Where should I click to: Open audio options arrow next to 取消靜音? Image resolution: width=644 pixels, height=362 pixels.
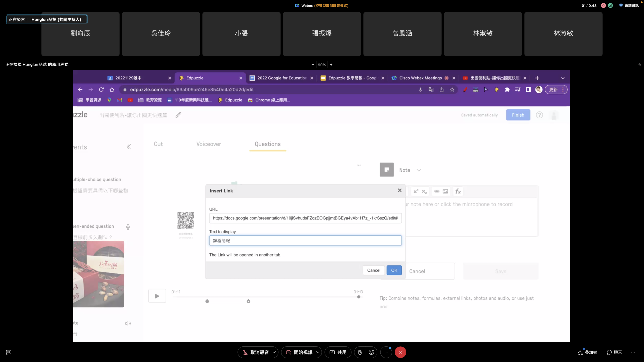tap(274, 352)
